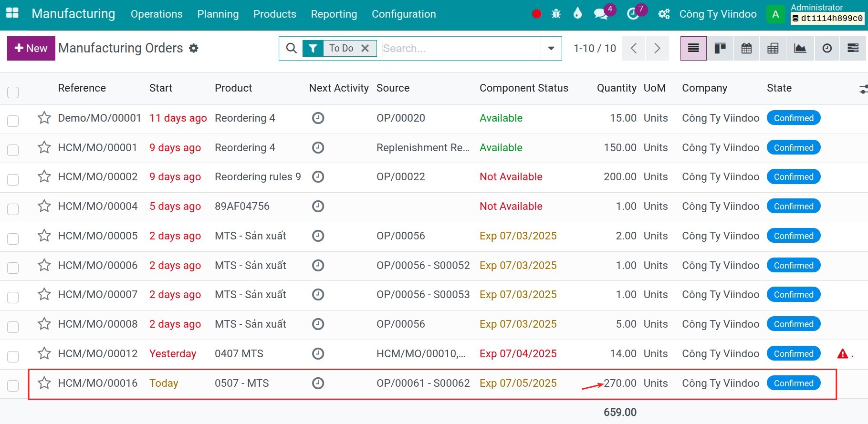Screen dimensions: 868x424
Task: Open the debug bug icon menu
Action: pyautogui.click(x=556, y=14)
